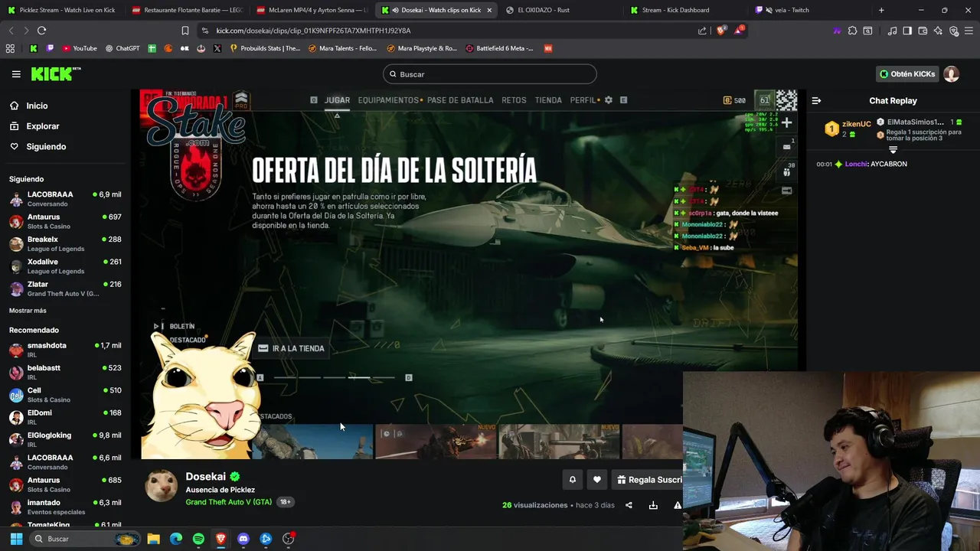Open the Windows Start menu
This screenshot has height=551, width=980.
pyautogui.click(x=16, y=539)
